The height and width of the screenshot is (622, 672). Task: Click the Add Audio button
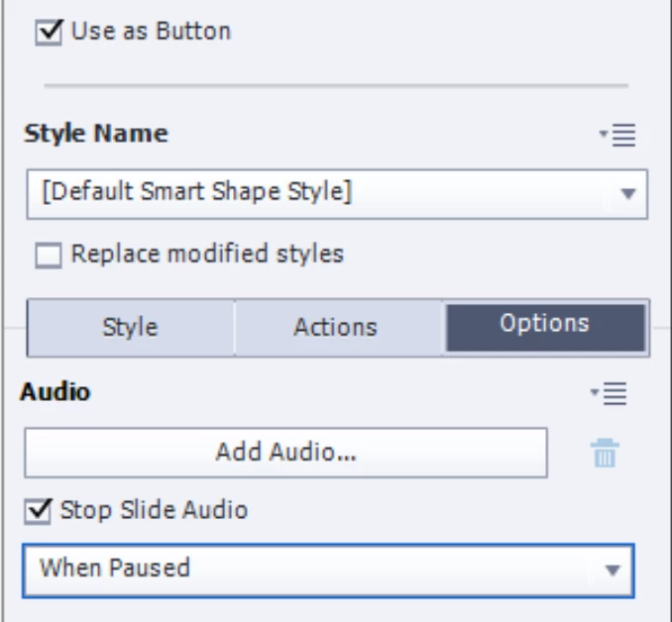tap(285, 453)
